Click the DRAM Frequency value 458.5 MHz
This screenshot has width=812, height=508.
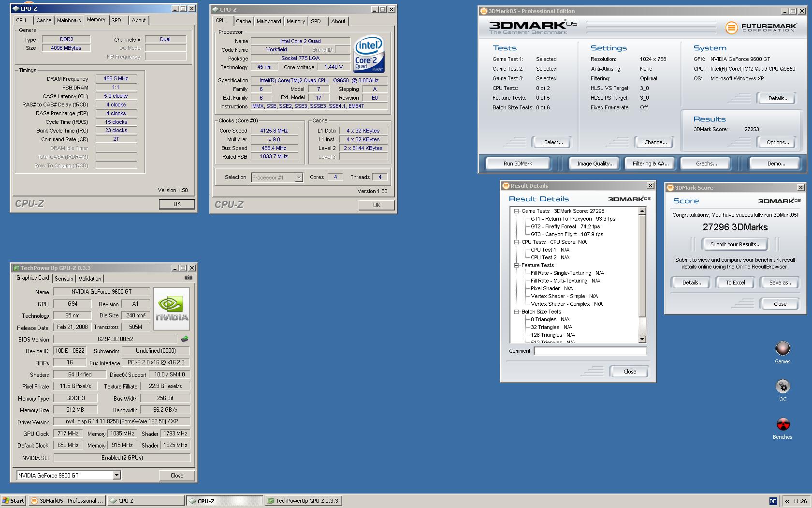tap(116, 78)
